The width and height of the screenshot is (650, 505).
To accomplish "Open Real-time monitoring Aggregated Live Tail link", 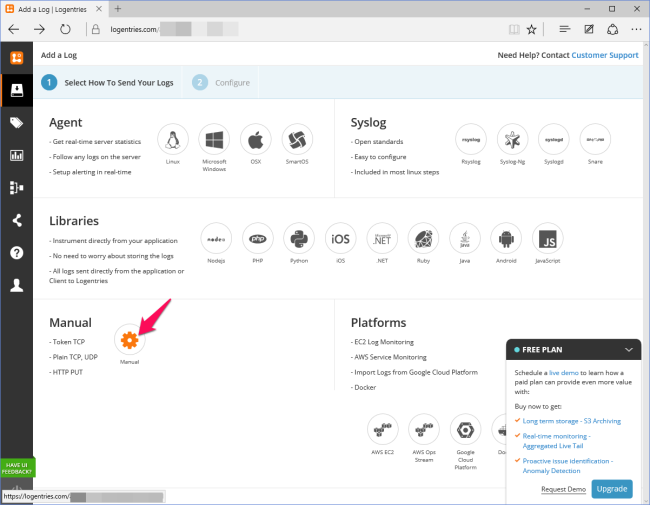I will pyautogui.click(x=556, y=441).
